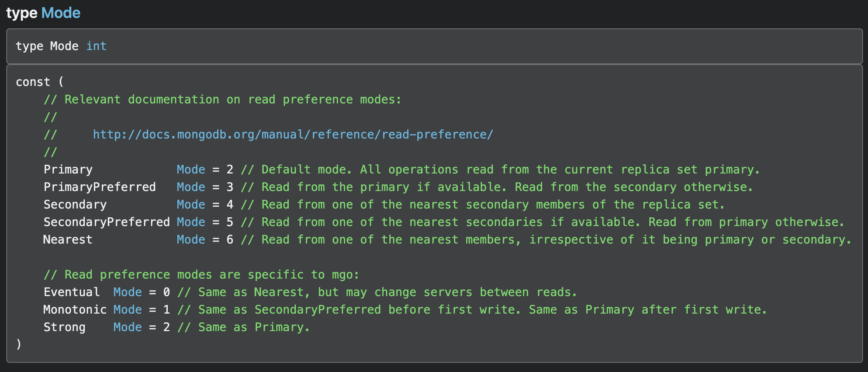Click the Mode link on the Nearest line
868x372 pixels.
point(191,240)
